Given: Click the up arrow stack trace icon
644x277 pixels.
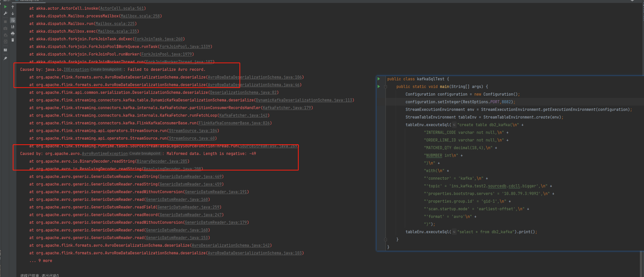Looking at the screenshot, I should (13, 7).
